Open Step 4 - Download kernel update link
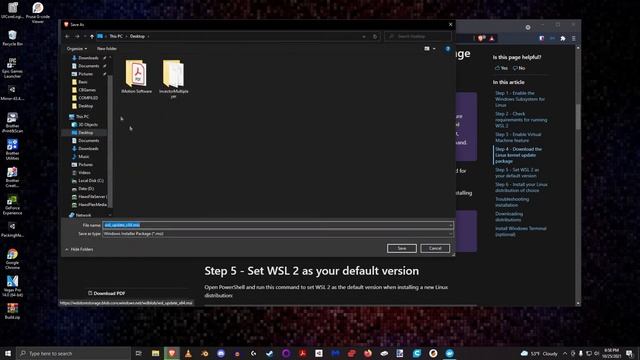 click(518, 155)
